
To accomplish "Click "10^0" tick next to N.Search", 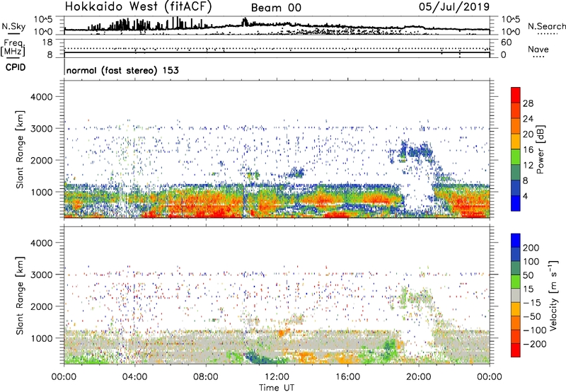I will point(510,32).
